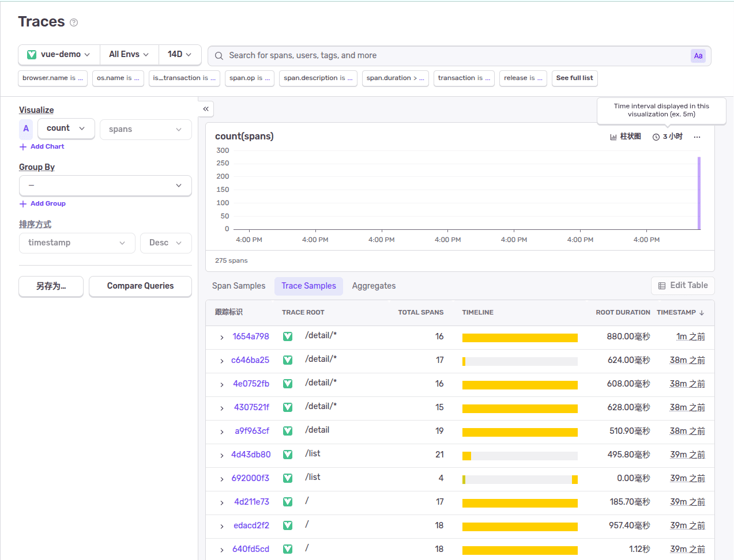This screenshot has width=734, height=560.
Task: Open the Desc sort order dropdown
Action: click(x=165, y=243)
